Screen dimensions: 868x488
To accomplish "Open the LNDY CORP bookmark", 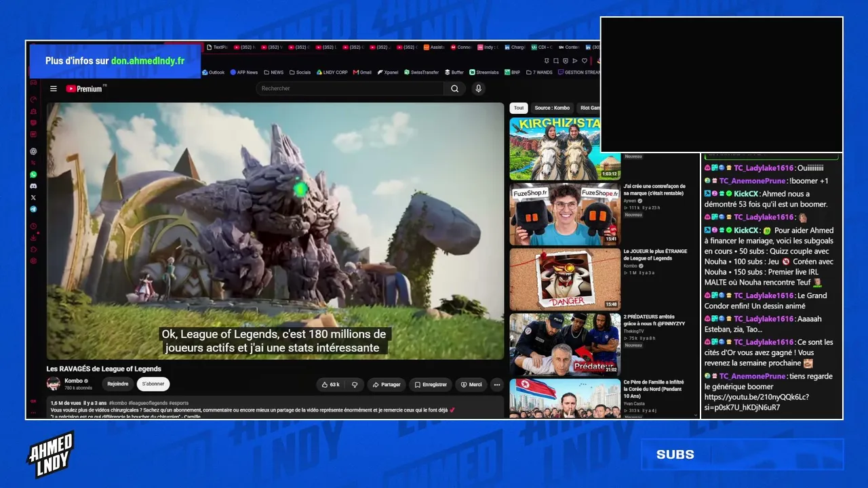I will 332,72.
